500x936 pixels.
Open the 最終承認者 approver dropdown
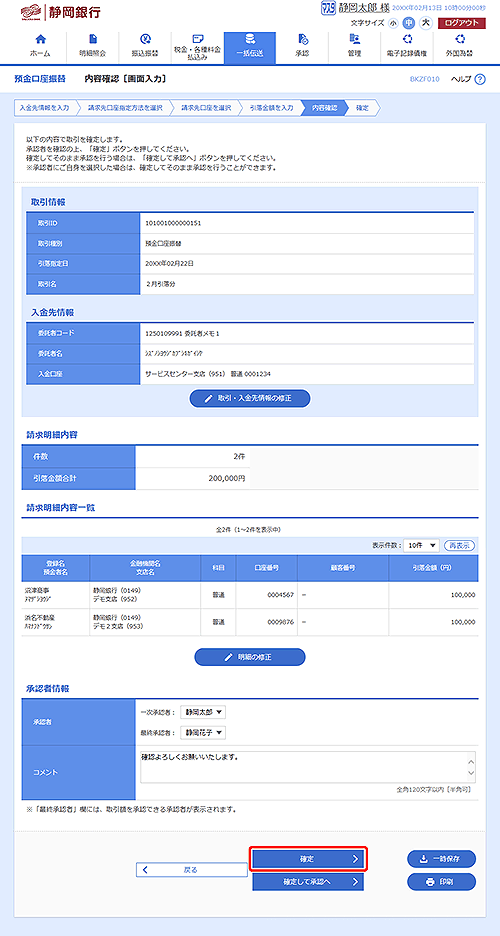203,732
